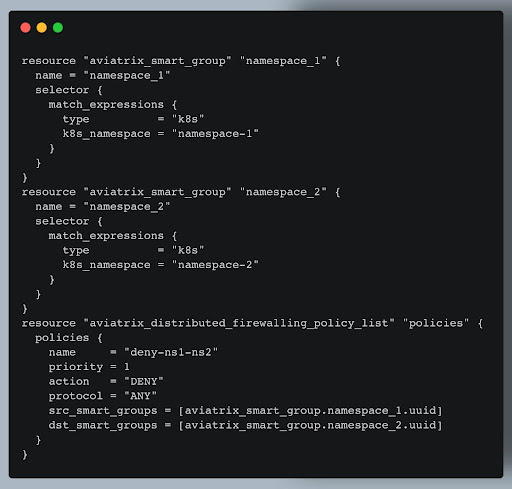Click the priority attribute name
Screen dimensions: 512x489
(76, 367)
